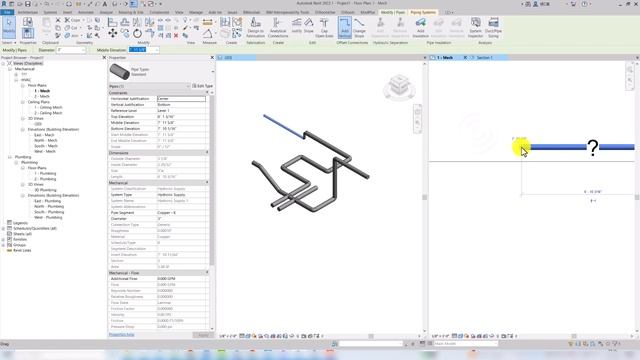Open the Select dropdown below Modify
Viewport: 640px width, 360px height.
pyautogui.click(x=9, y=42)
